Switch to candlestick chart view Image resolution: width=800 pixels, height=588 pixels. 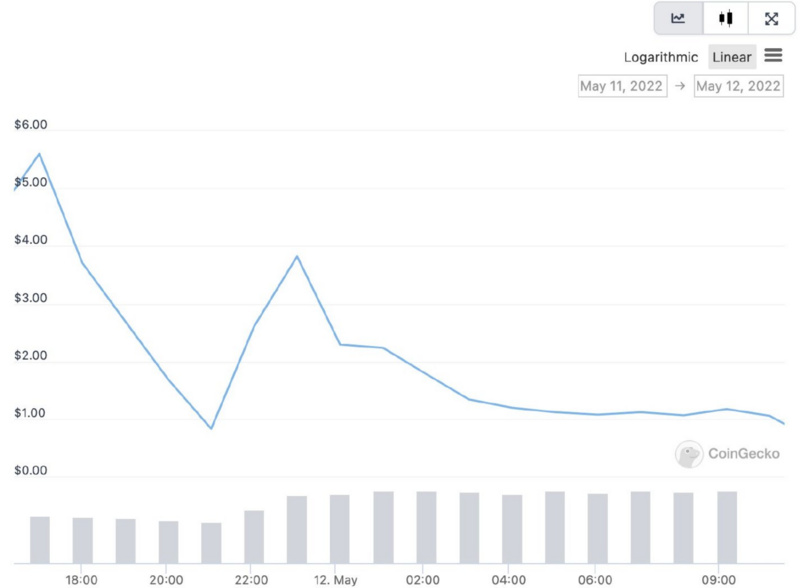[725, 19]
